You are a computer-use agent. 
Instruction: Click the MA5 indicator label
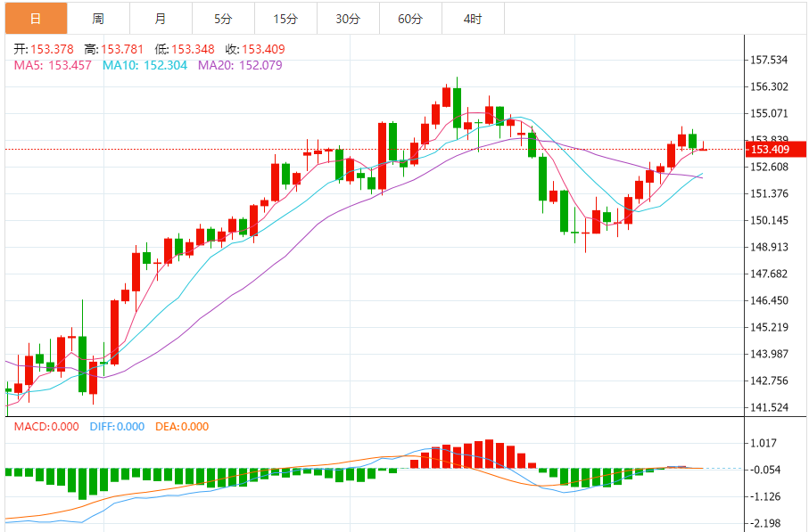pyautogui.click(x=52, y=65)
